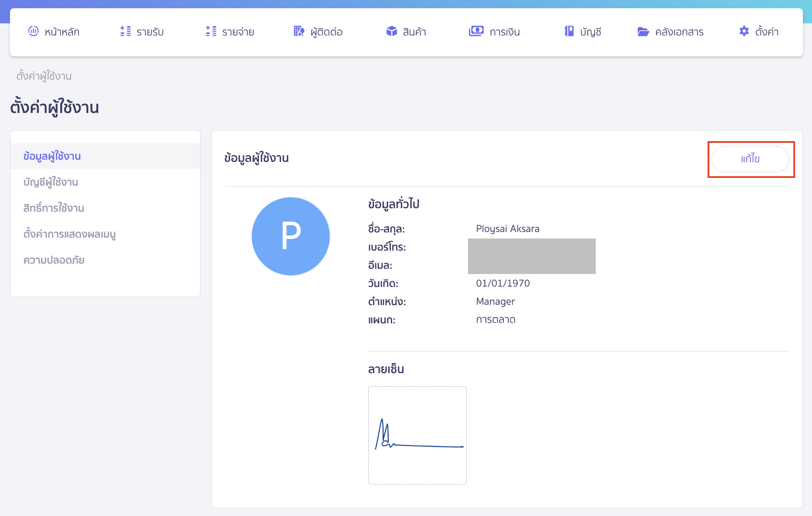Switch to the ความปลอดภัย security section
The image size is (812, 516).
pyautogui.click(x=54, y=260)
